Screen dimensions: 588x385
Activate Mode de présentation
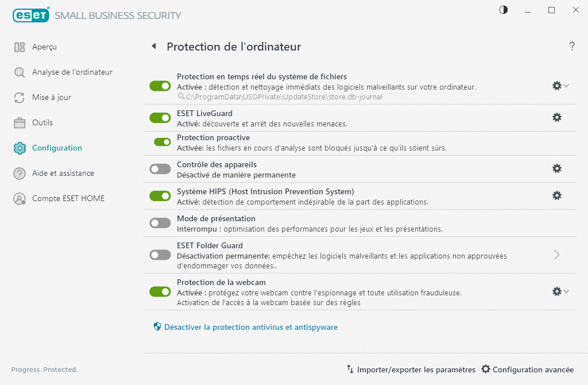160,222
